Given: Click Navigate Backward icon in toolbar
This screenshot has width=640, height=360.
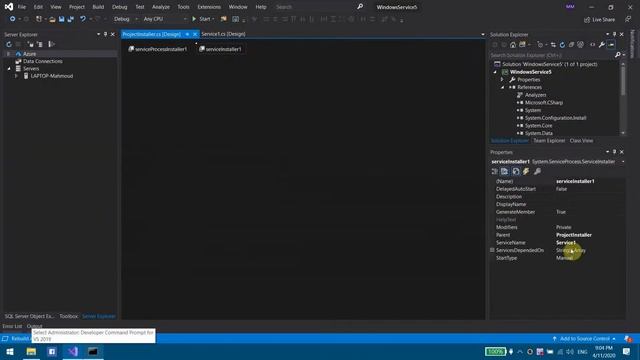Looking at the screenshot, I should click(12, 19).
